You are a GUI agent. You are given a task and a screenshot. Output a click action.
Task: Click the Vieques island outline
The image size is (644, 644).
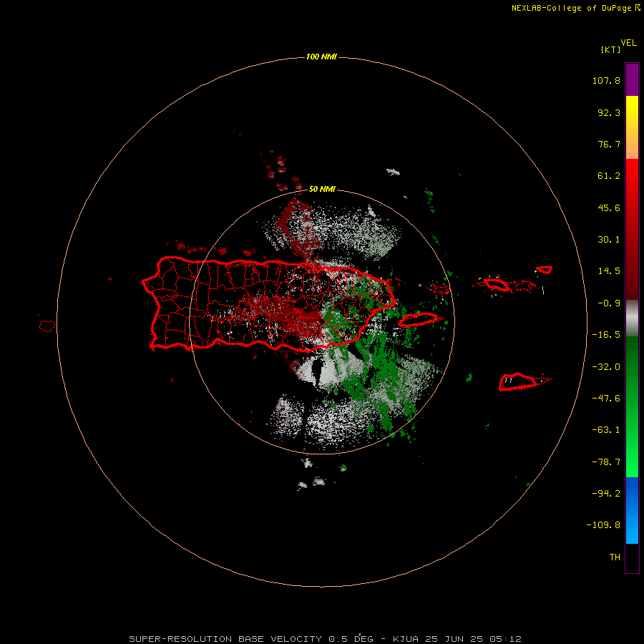point(418,320)
